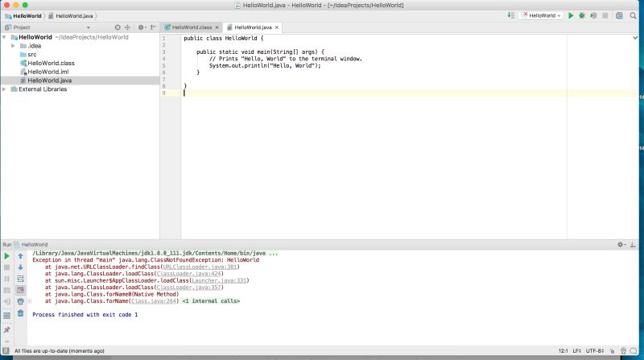The image size is (644, 360).
Task: Click the HelloWorld.java breadcrumb in navigation bar
Action: tap(71, 16)
